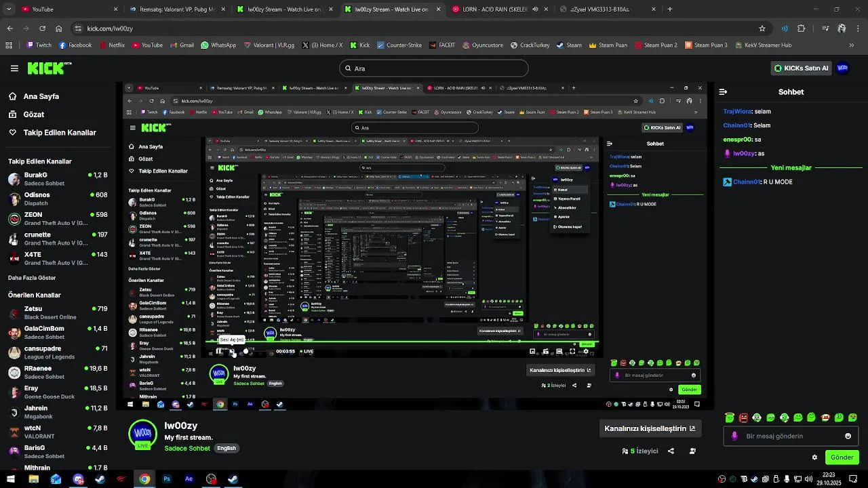This screenshot has height=488, width=868.
Task: Click the KICKs Satın Al button
Action: (x=802, y=68)
